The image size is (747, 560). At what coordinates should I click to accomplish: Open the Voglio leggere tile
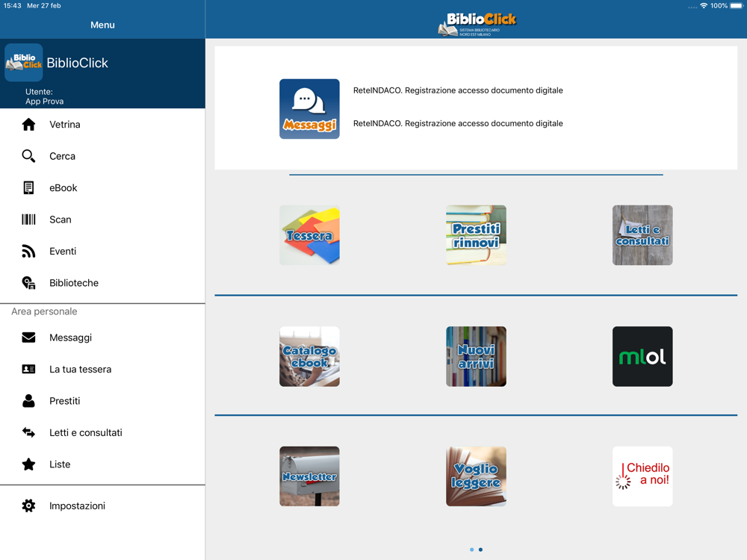(476, 476)
